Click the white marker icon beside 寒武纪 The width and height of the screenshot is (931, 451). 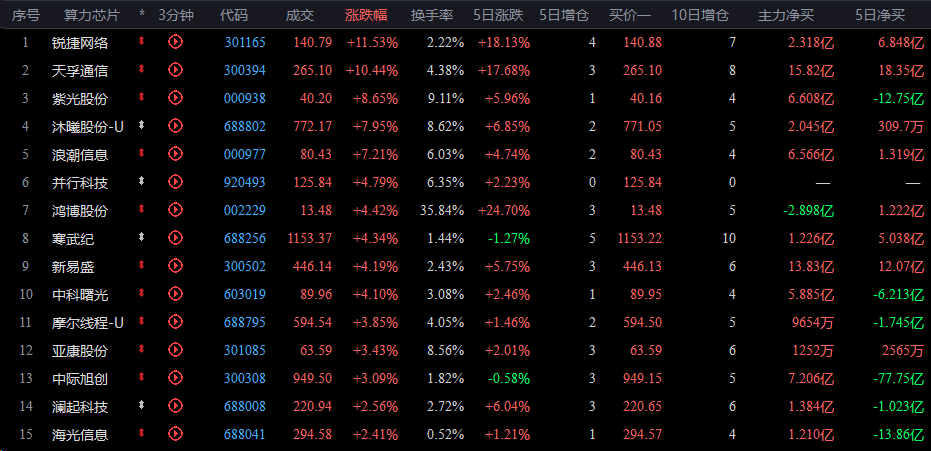click(x=141, y=237)
